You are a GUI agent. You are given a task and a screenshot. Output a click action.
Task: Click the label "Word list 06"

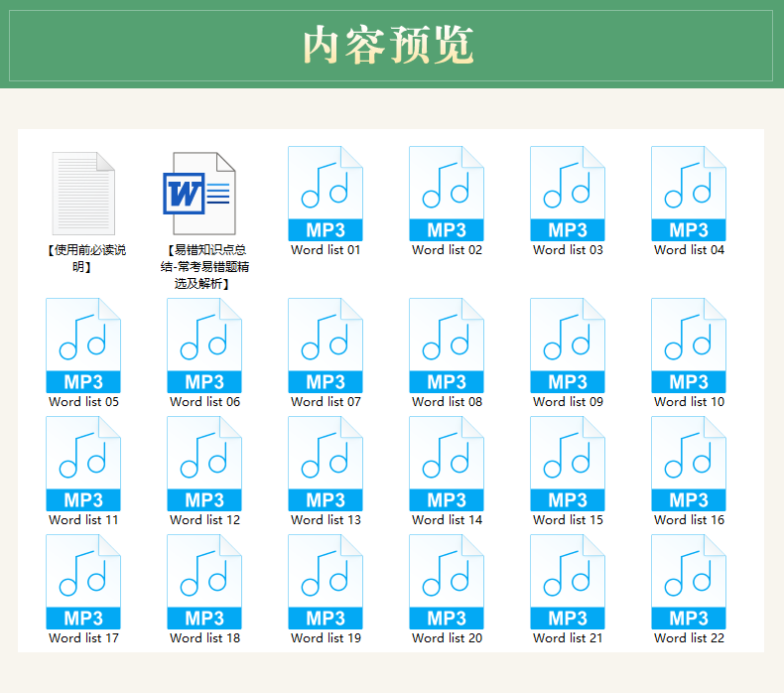204,402
